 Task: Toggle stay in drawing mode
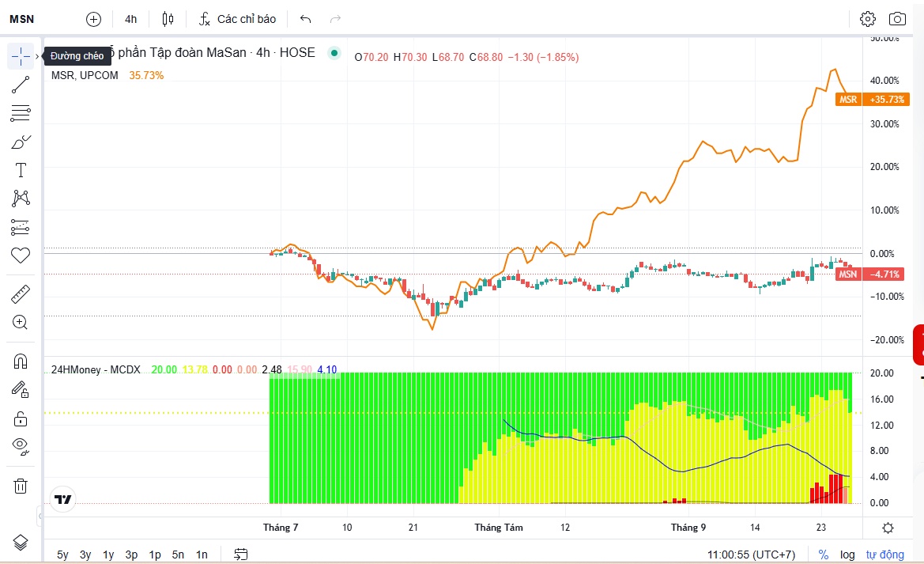coord(21,389)
